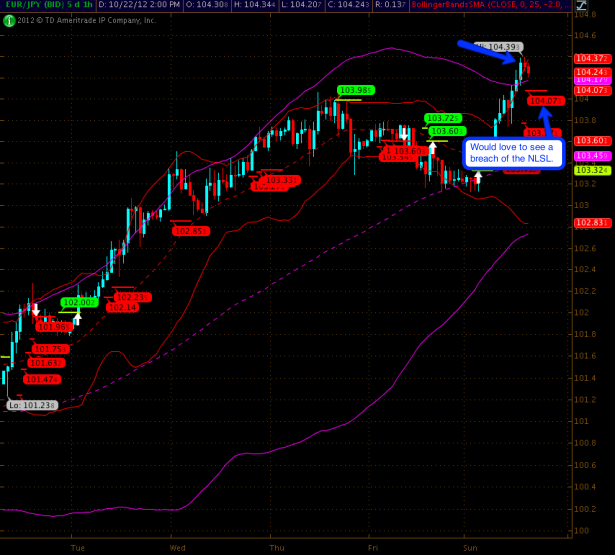Image resolution: width=615 pixels, height=555 pixels.
Task: Click the Wed date axis label
Action: tap(177, 548)
